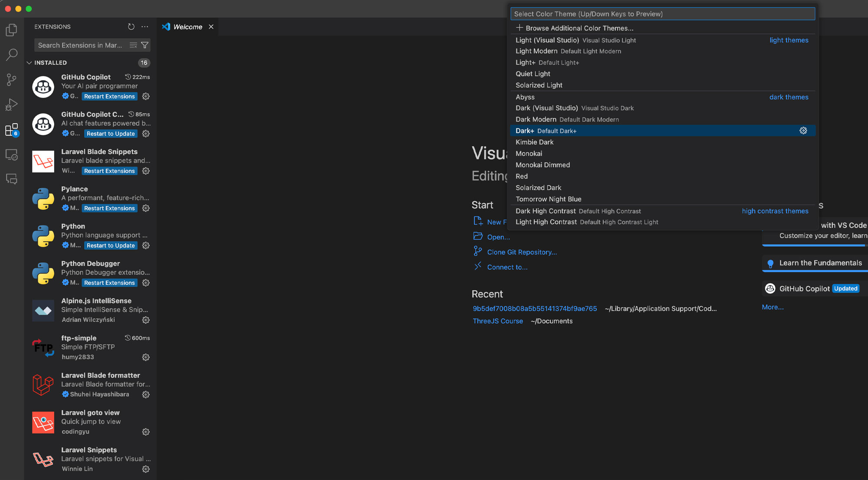Select Red theme
868x480 pixels.
click(663, 176)
